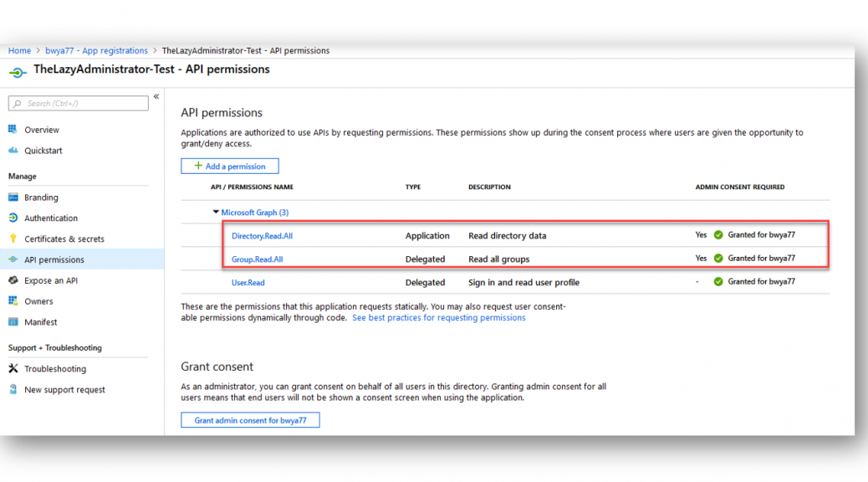Click green granted checkmark for Directory.Read.All
The width and height of the screenshot is (868, 482).
point(718,235)
